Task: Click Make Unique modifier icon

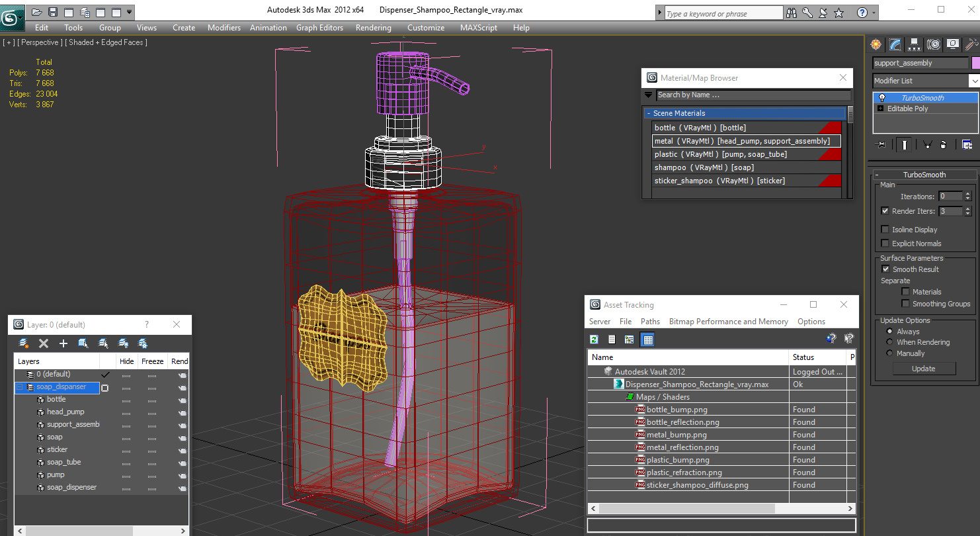Action: (927, 144)
